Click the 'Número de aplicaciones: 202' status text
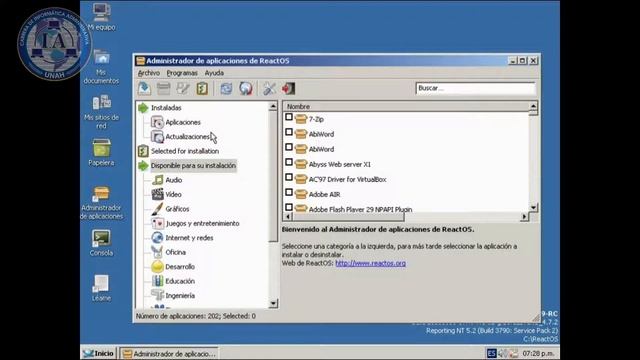640x360 pixels. point(178,316)
